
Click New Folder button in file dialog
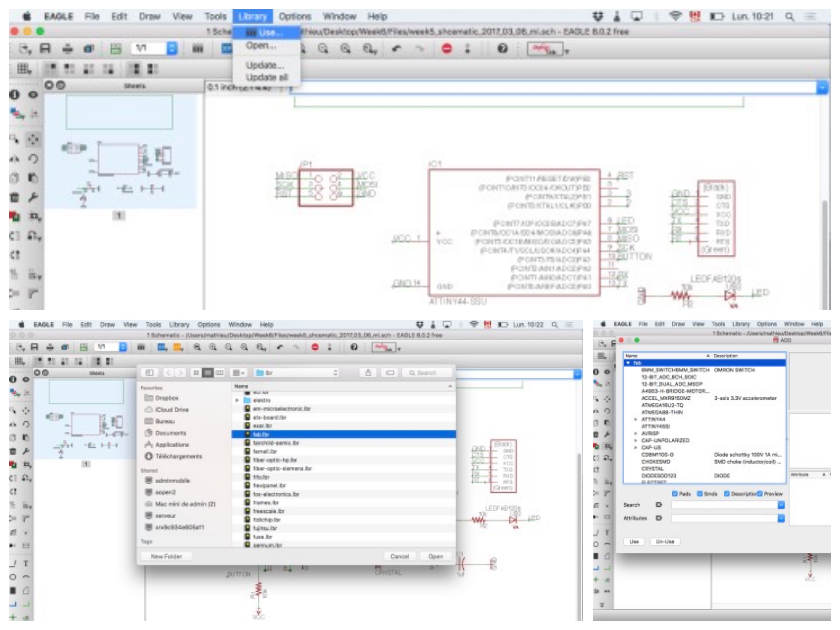166,556
